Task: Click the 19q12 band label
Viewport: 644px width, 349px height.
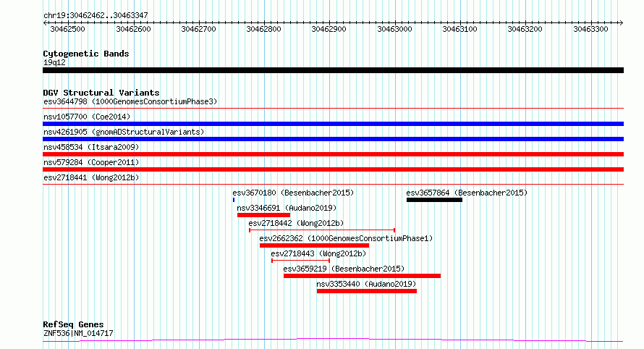Action: point(54,62)
